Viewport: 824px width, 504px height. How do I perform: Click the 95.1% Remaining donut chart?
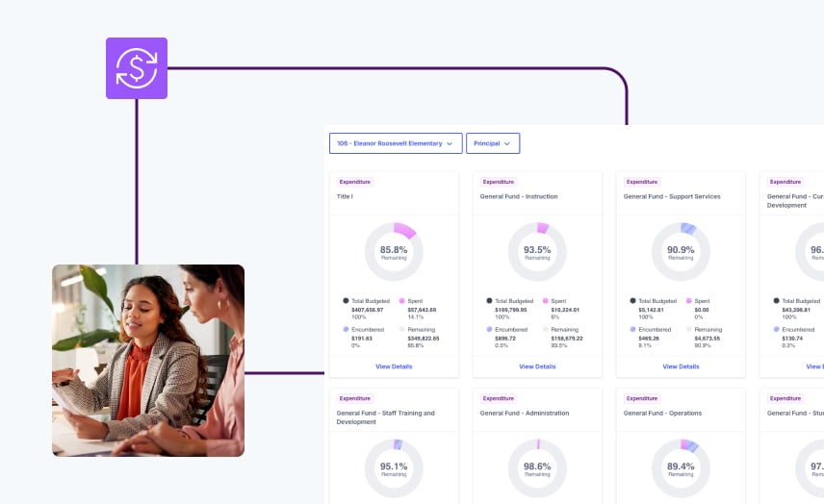pos(394,468)
